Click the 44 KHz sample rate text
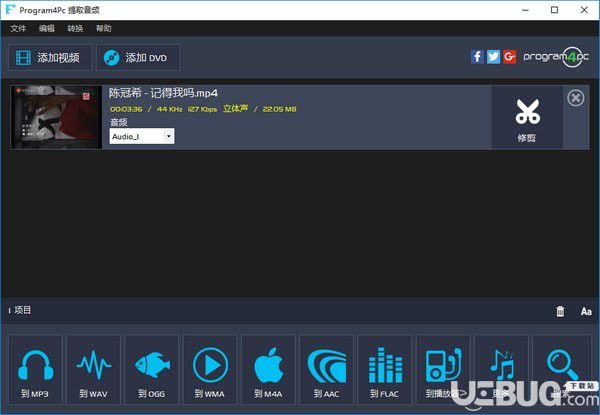This screenshot has height=415, width=600. [169, 109]
